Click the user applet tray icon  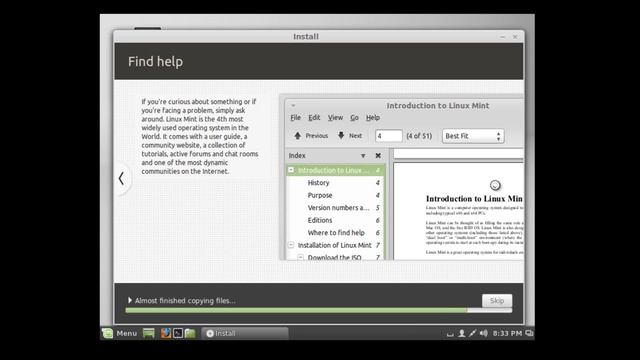pos(461,333)
